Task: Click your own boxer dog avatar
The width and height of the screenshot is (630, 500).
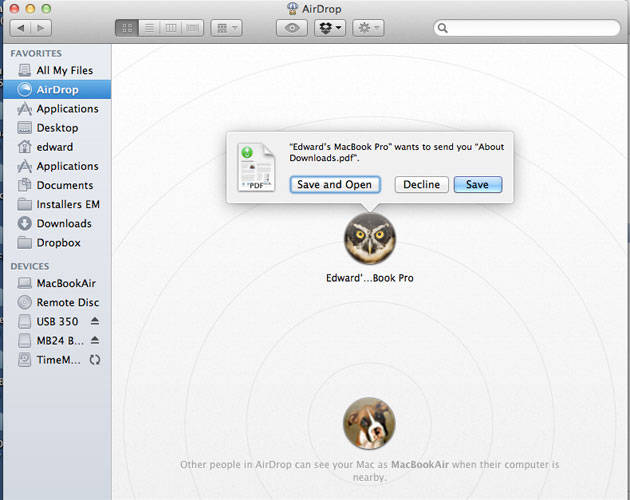Action: tap(369, 423)
